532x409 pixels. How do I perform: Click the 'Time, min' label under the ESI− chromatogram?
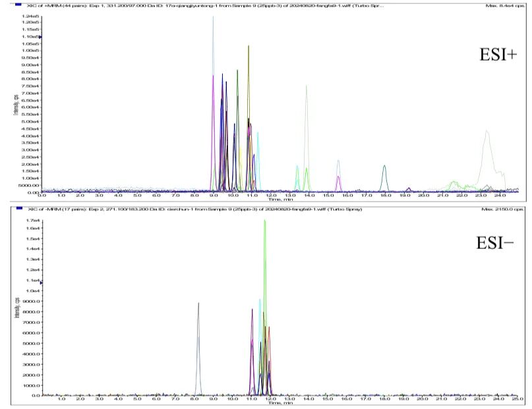[280, 403]
